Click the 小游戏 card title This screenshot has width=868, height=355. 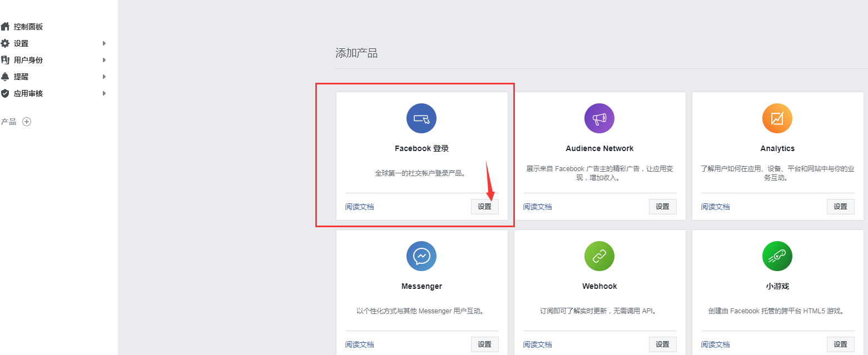pos(777,286)
